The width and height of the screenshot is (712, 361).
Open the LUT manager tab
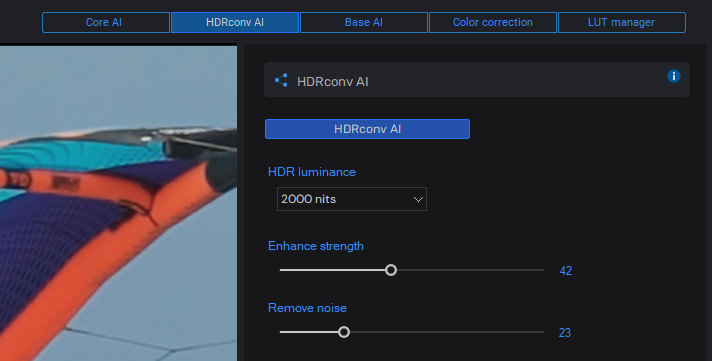click(622, 22)
